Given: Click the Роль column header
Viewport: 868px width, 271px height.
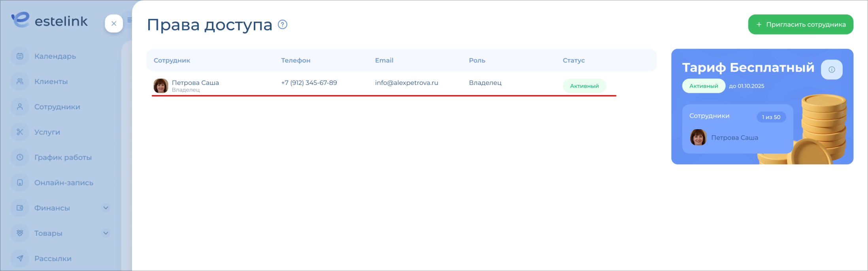Looking at the screenshot, I should [477, 60].
